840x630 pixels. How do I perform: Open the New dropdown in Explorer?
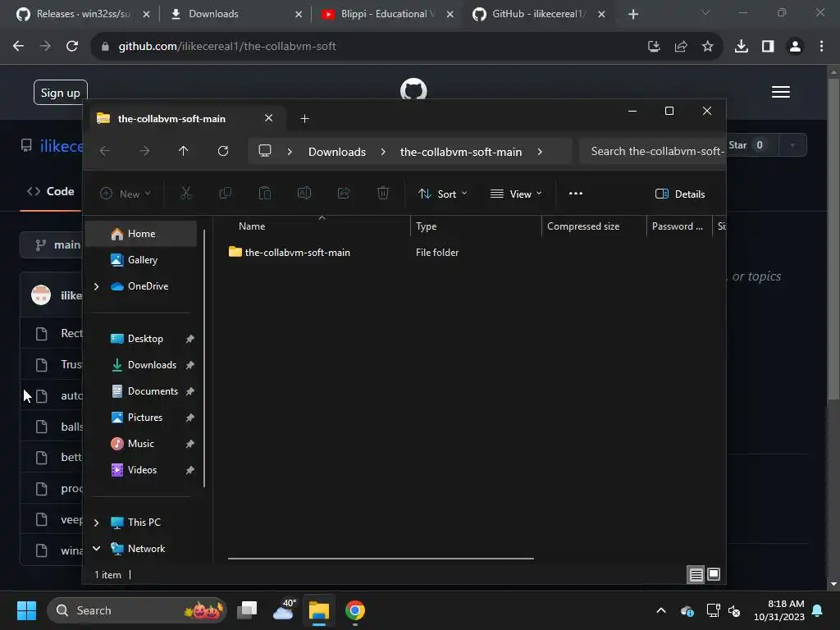(x=126, y=194)
